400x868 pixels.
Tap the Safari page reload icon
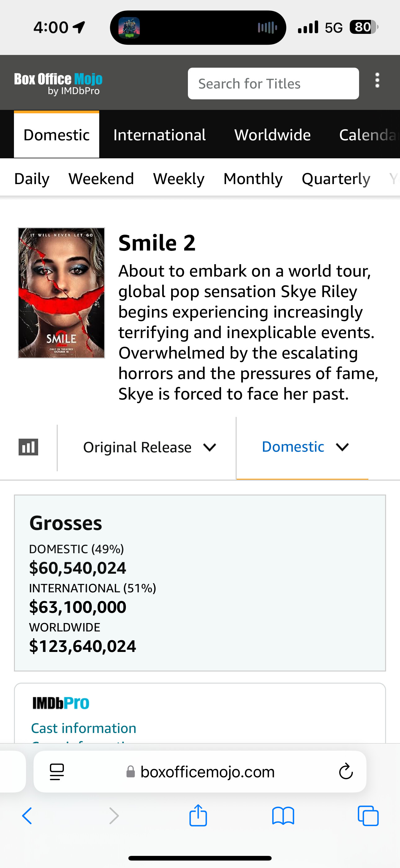coord(345,771)
